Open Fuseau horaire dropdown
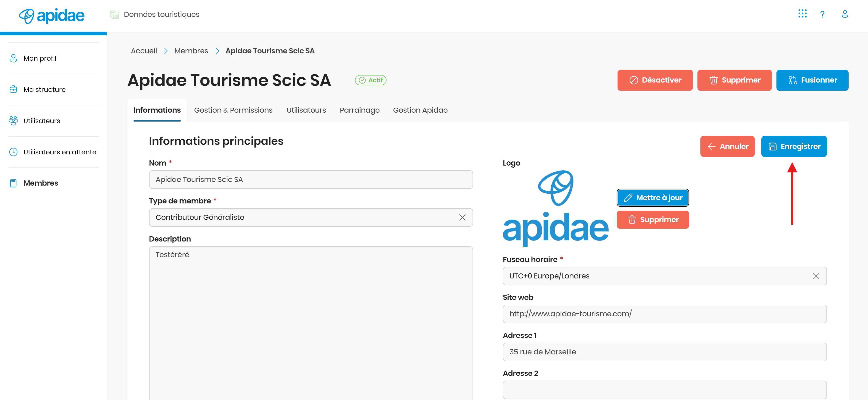 point(665,276)
